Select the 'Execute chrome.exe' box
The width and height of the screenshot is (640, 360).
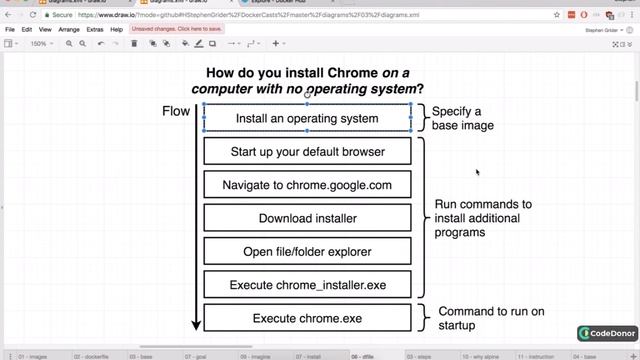click(x=307, y=318)
